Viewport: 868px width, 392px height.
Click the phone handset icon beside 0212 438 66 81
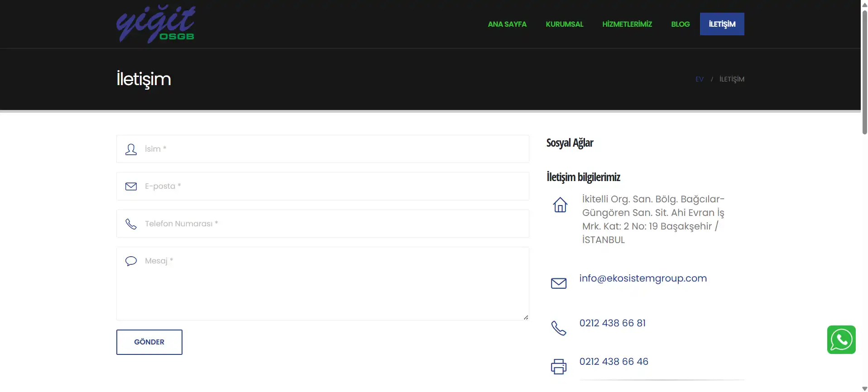click(x=559, y=328)
